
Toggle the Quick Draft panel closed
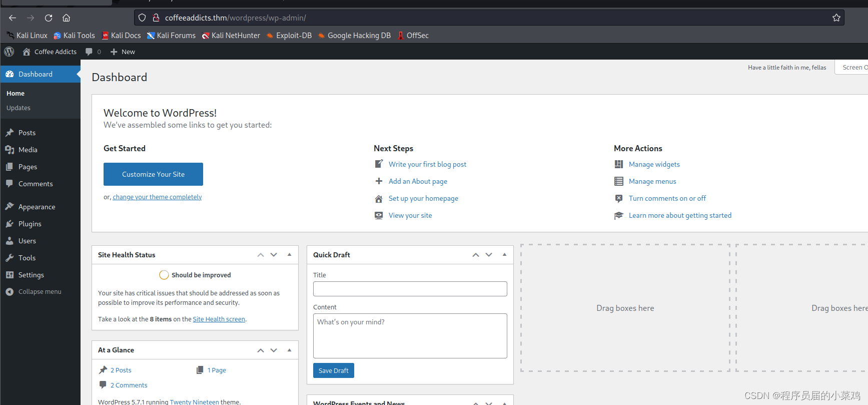pos(504,255)
